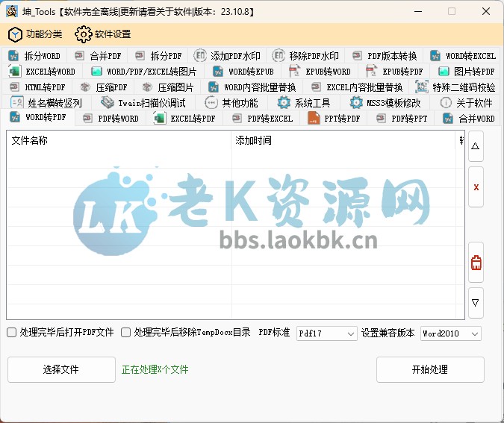
Task: Click the red delete-all trash icon
Action: pyautogui.click(x=476, y=263)
